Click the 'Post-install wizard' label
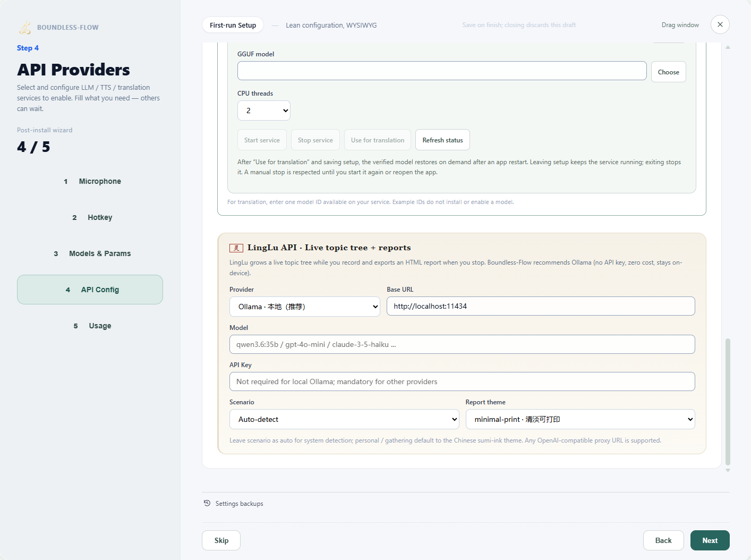This screenshot has width=751, height=560. (45, 130)
